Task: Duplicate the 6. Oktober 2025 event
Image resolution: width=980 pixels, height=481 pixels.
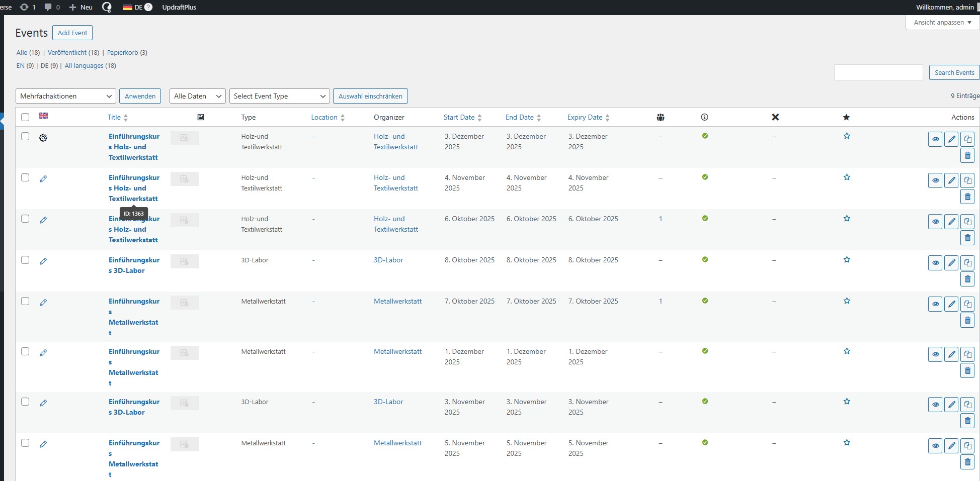Action: 967,222
